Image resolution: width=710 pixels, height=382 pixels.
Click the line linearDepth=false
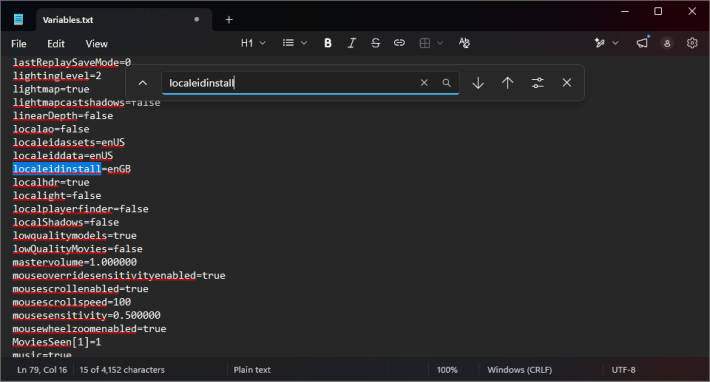[x=63, y=116]
